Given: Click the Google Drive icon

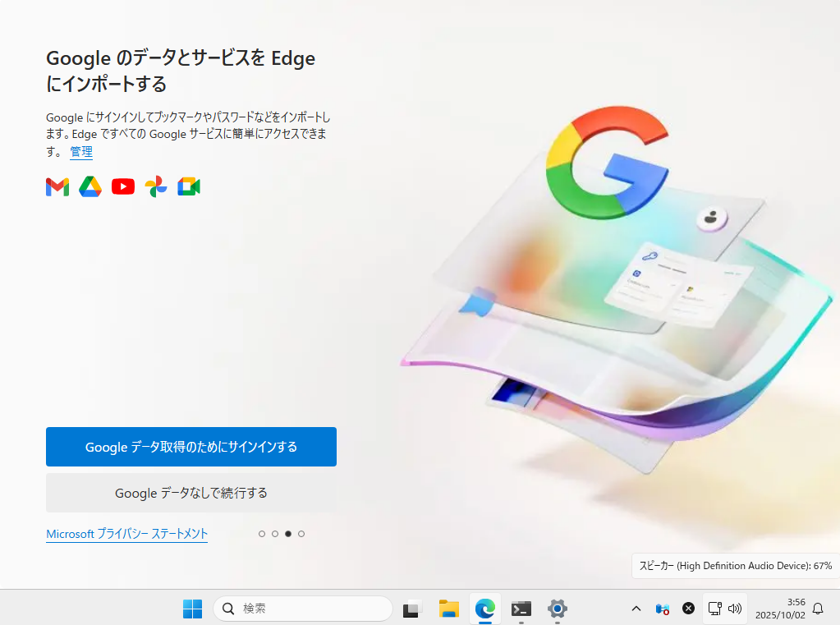Looking at the screenshot, I should point(90,187).
